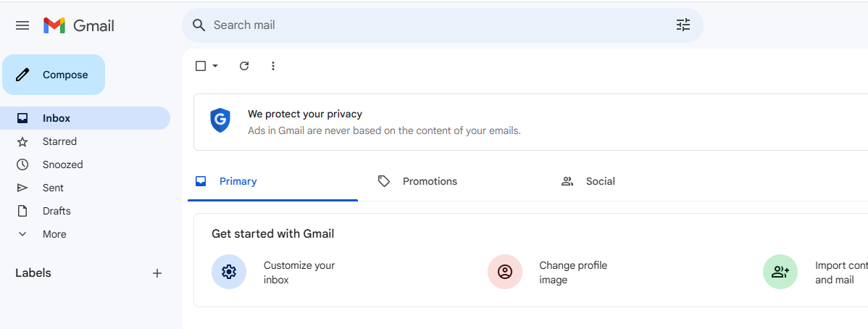
Task: Switch to the Social tab
Action: coord(599,181)
